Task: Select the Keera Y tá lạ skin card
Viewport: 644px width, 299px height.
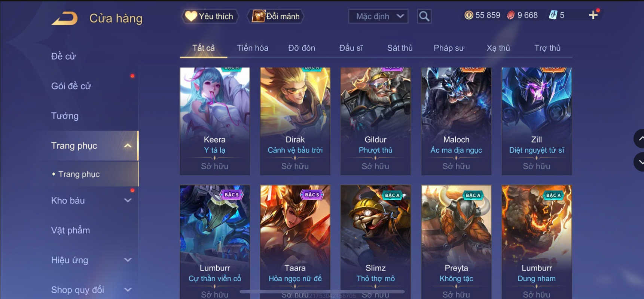Action: pyautogui.click(x=215, y=121)
